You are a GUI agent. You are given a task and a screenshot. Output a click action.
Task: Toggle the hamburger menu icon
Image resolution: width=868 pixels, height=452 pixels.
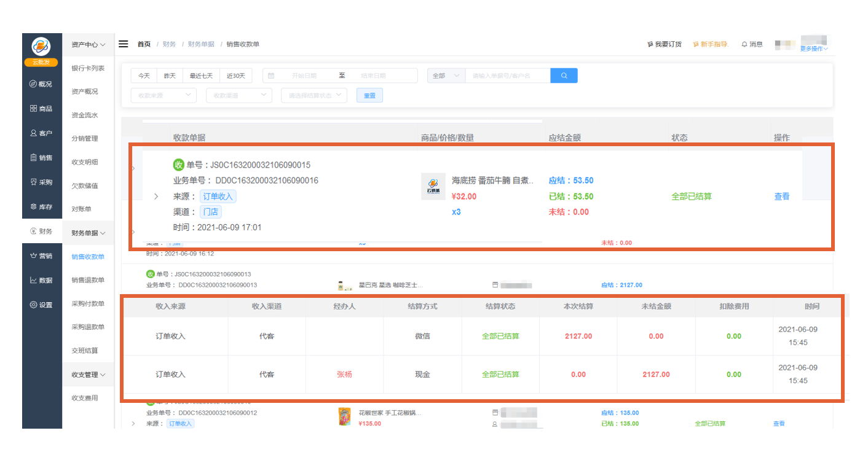coord(124,44)
